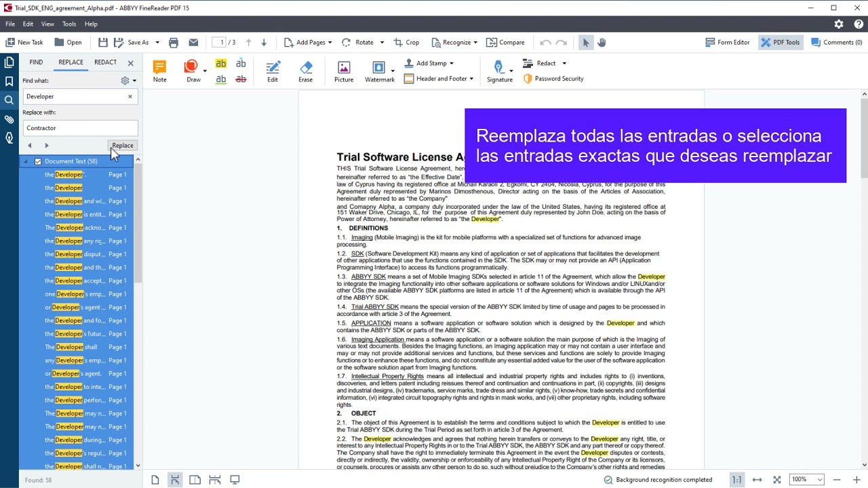
Task: Click the Open file button
Action: click(x=67, y=42)
